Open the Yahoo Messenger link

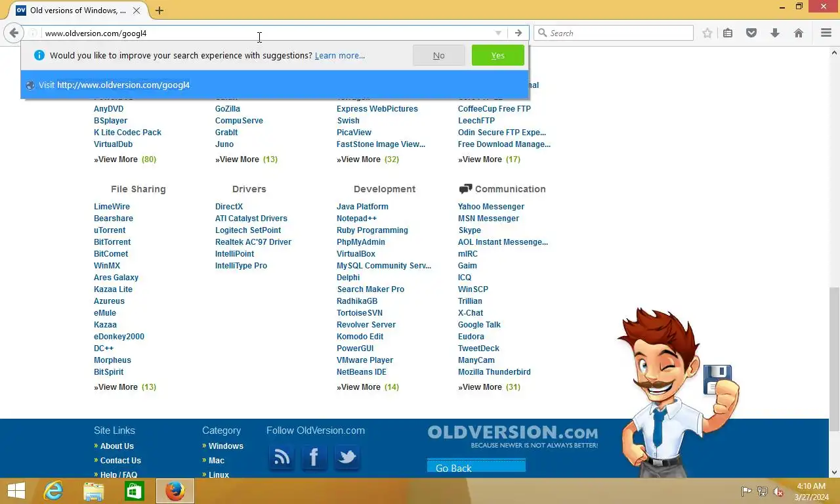coord(491,207)
